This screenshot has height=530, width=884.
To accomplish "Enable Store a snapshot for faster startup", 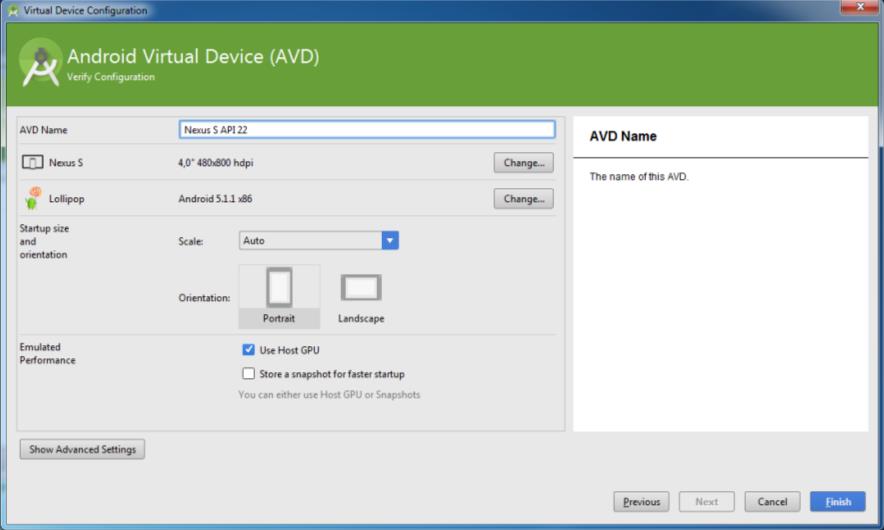I will pyautogui.click(x=249, y=374).
